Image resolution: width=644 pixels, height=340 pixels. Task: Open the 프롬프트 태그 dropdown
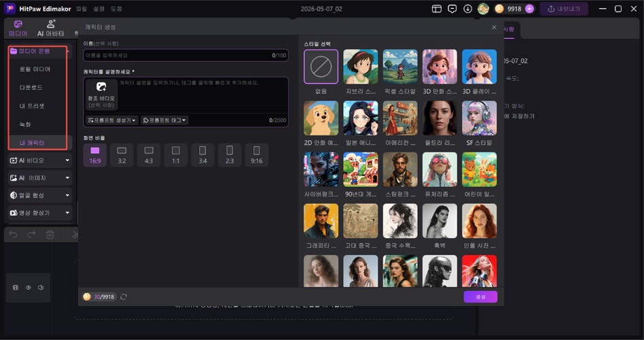tap(164, 120)
